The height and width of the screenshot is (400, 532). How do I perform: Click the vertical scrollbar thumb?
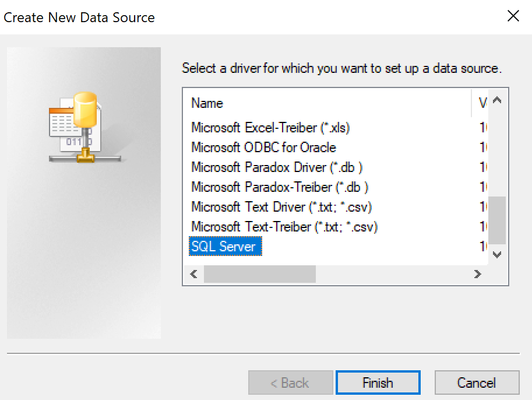point(497,220)
